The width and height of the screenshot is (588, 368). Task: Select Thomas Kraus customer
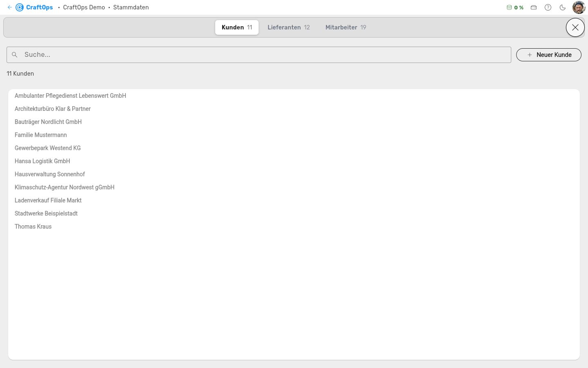coord(294,227)
